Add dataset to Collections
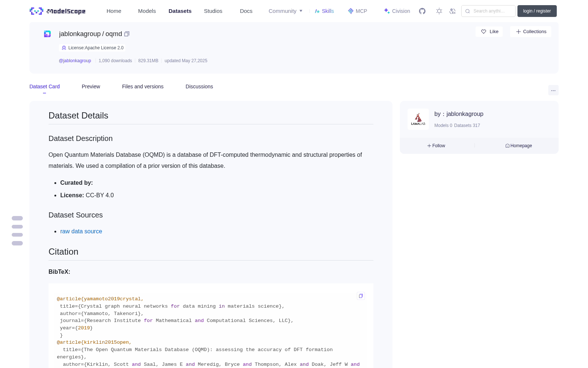 tap(531, 32)
